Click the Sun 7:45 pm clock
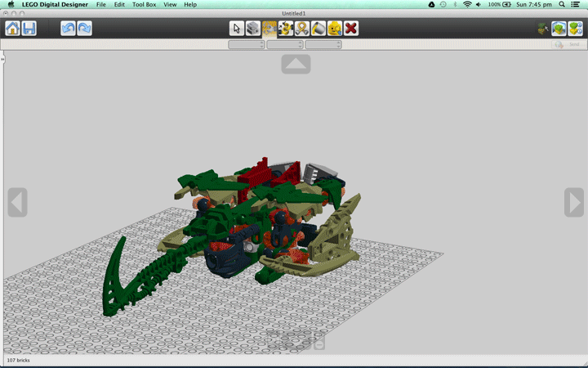 [533, 5]
